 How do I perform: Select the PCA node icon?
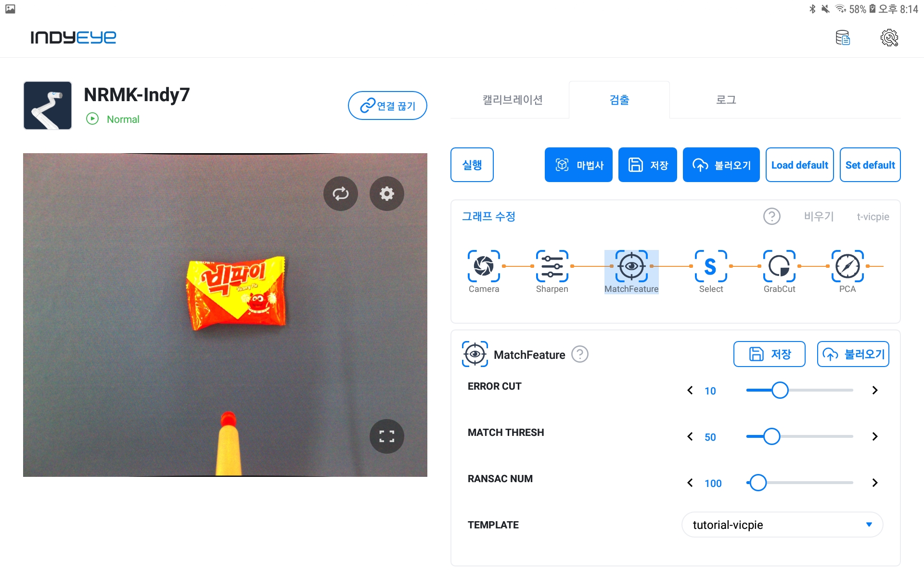[847, 266]
